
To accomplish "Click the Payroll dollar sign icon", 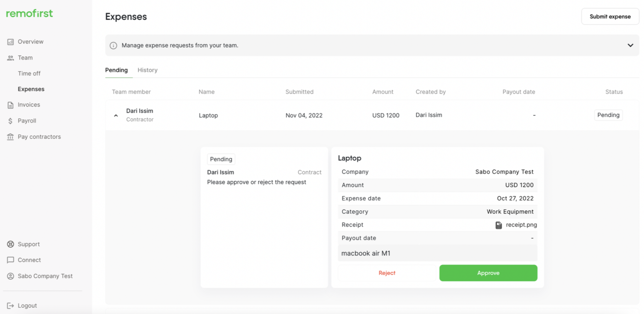I will [x=10, y=121].
